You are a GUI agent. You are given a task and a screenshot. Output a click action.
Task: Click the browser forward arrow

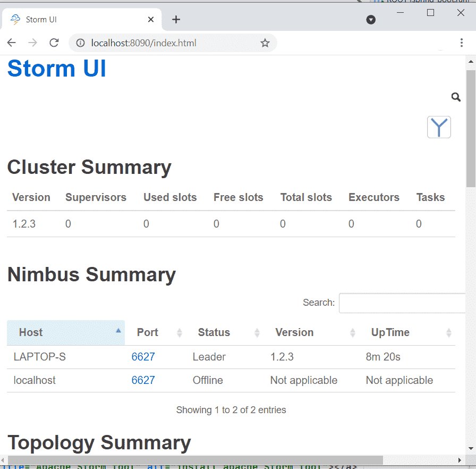coord(32,43)
